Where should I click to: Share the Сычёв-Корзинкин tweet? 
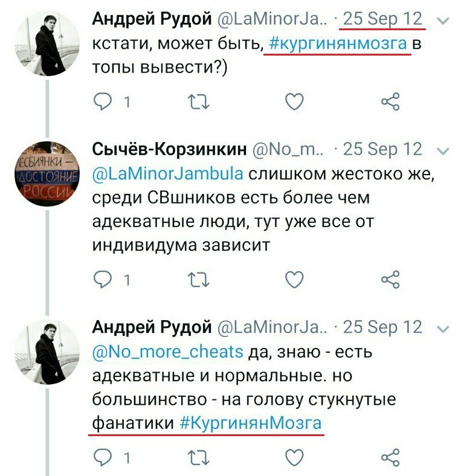tap(390, 280)
